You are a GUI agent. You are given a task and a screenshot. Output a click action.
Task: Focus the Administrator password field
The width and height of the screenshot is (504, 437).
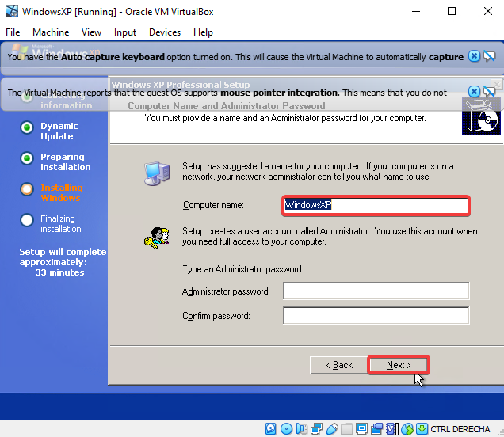point(376,291)
